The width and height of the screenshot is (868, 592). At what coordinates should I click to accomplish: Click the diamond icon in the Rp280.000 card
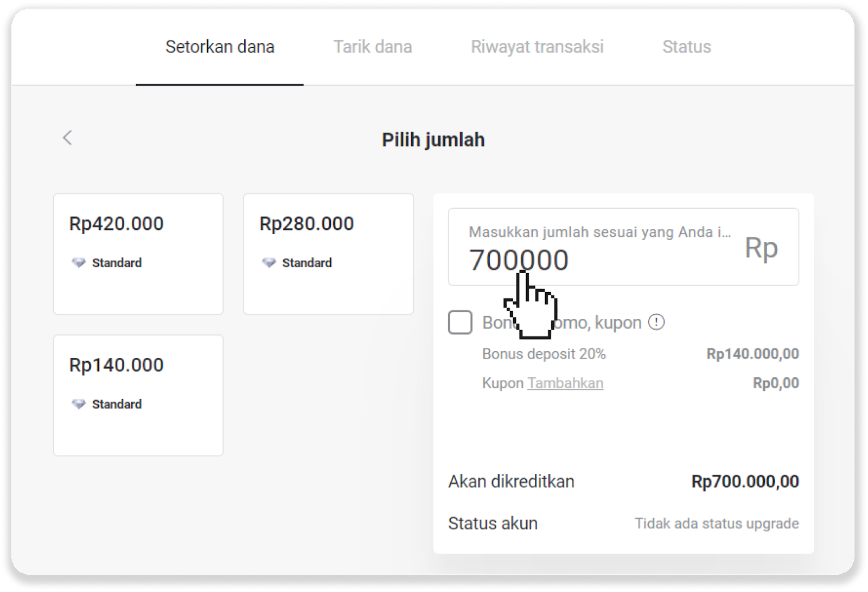click(269, 263)
